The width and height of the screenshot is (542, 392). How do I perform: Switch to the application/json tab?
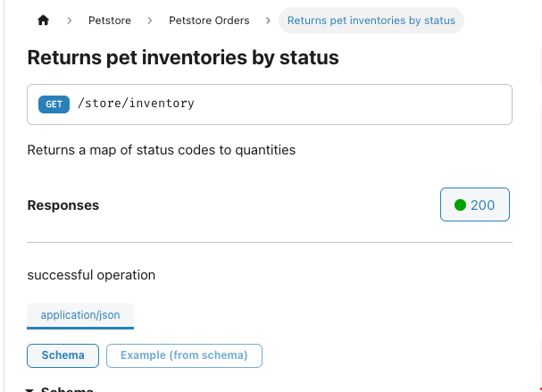[80, 315]
